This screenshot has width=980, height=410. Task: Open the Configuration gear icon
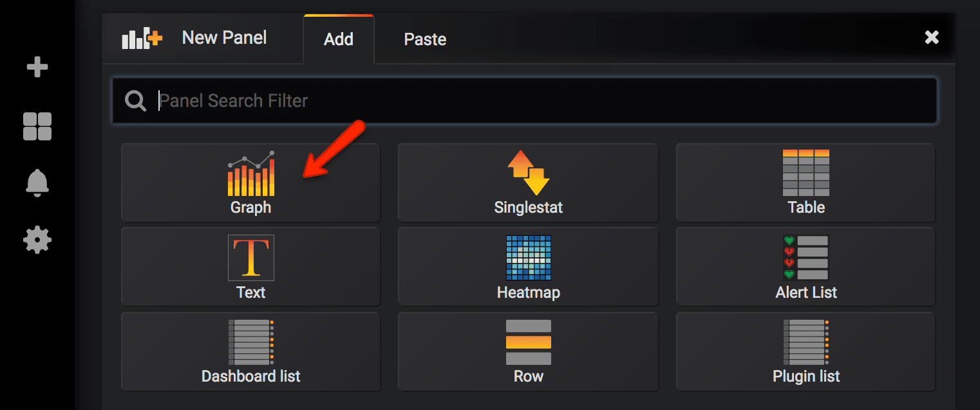tap(37, 240)
